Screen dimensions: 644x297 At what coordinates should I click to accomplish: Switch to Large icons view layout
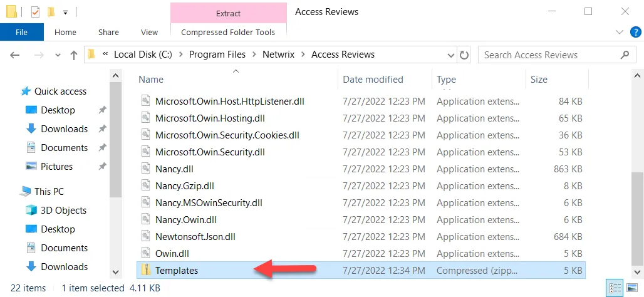pos(631,288)
